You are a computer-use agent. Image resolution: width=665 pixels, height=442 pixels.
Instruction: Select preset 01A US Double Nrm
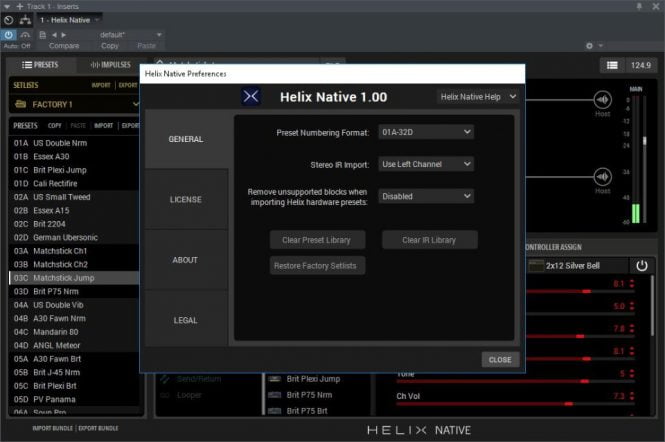tap(73, 143)
